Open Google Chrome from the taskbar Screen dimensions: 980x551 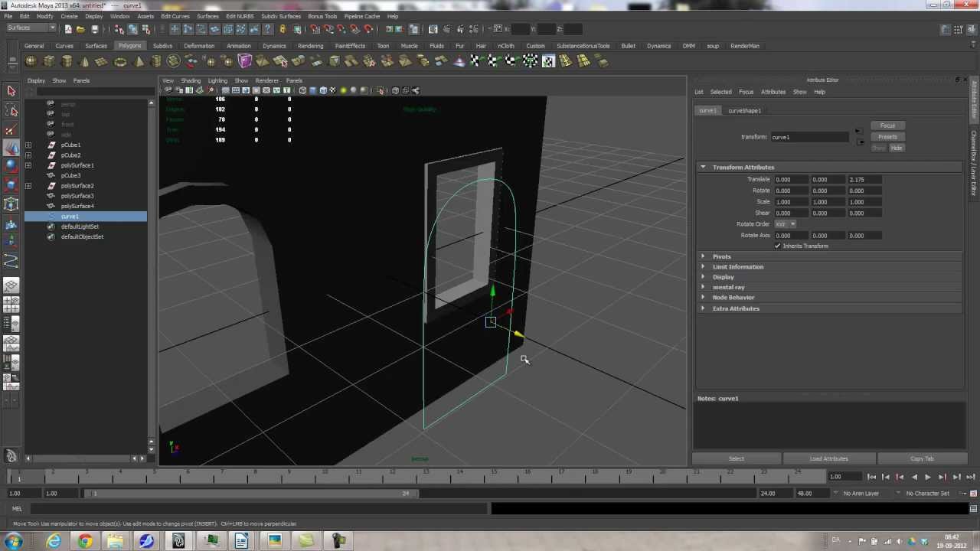(85, 542)
